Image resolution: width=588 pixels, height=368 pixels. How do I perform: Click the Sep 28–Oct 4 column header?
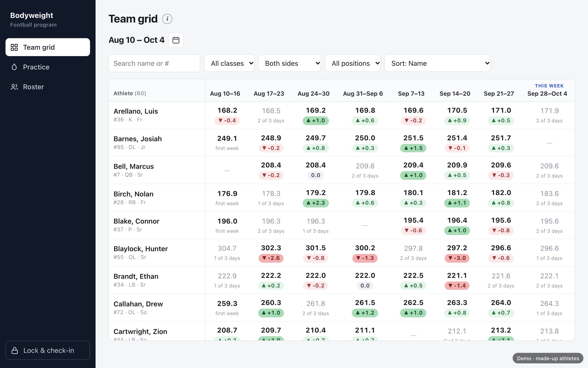coord(547,94)
